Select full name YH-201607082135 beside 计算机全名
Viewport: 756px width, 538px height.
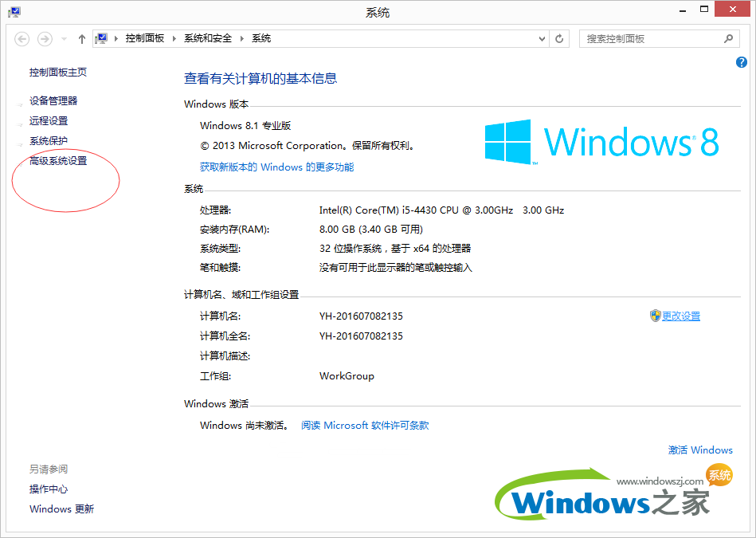(x=361, y=336)
